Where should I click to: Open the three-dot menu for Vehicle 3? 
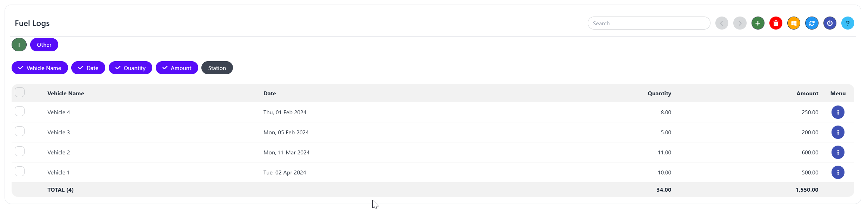click(838, 132)
